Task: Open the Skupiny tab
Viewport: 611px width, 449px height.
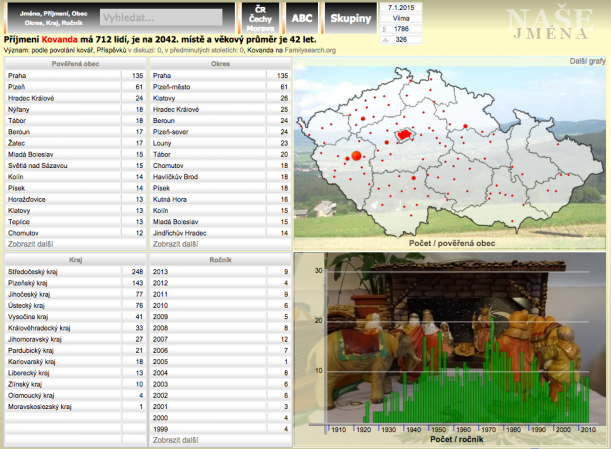Action: click(350, 18)
